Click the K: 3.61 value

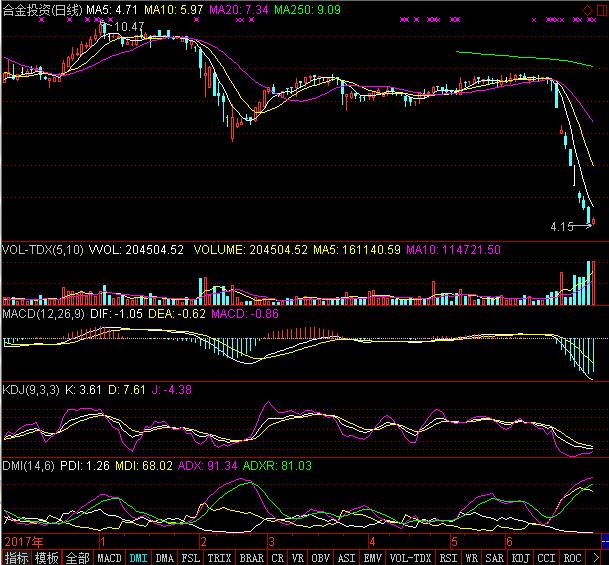coord(83,389)
